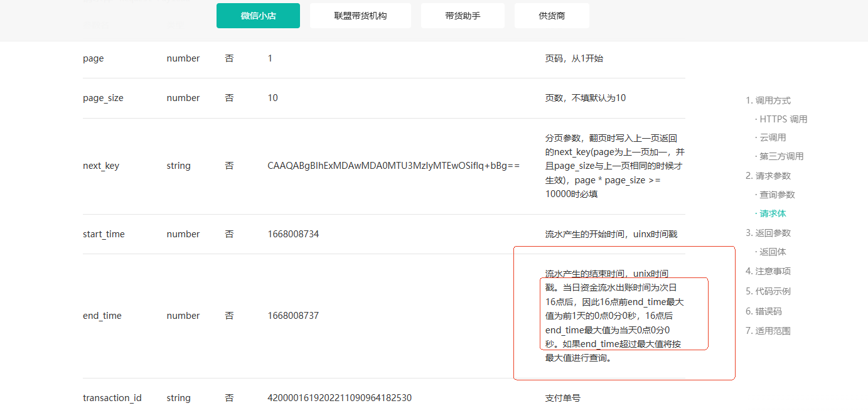Viewport: 868px width, 413px height.
Task: Click description 流水产生的开始时间
Action: click(x=611, y=234)
